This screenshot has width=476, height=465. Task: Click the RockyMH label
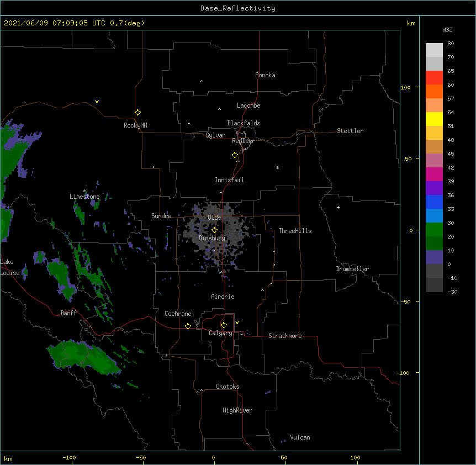coord(135,125)
